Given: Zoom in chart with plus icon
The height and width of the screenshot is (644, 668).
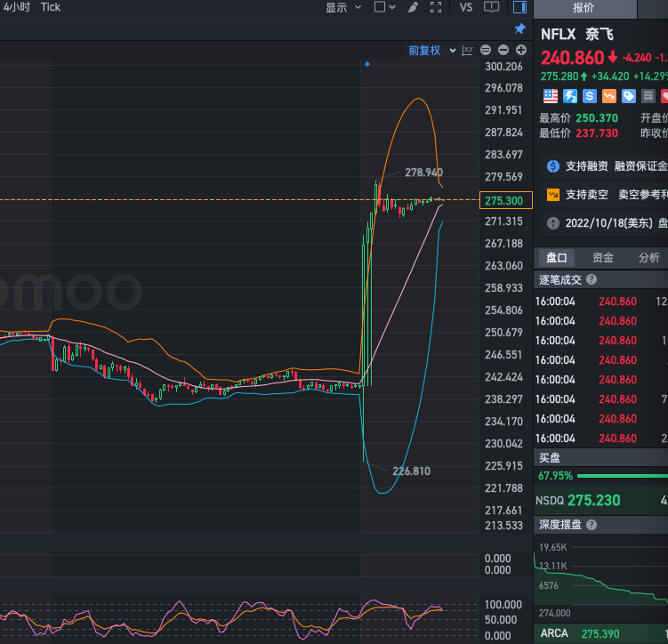Looking at the screenshot, I should click(x=521, y=51).
